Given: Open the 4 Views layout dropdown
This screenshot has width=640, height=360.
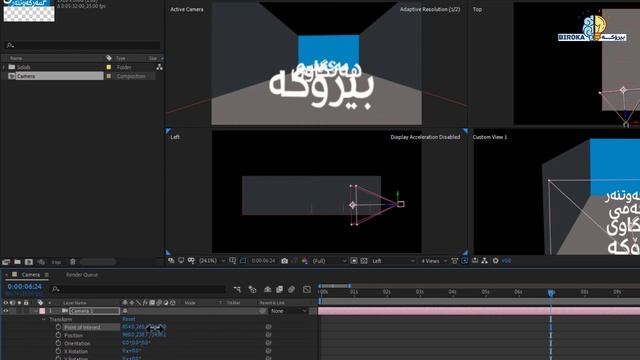Looking at the screenshot, I should pos(434,260).
